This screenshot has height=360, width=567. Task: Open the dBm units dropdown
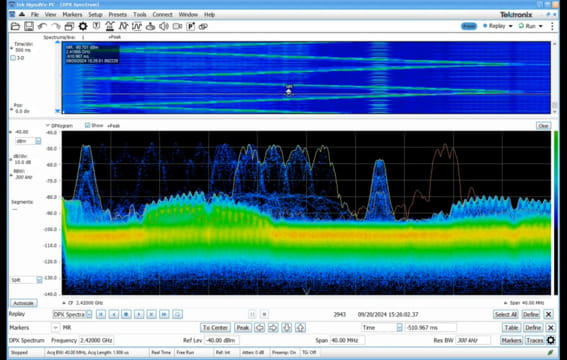38,141
